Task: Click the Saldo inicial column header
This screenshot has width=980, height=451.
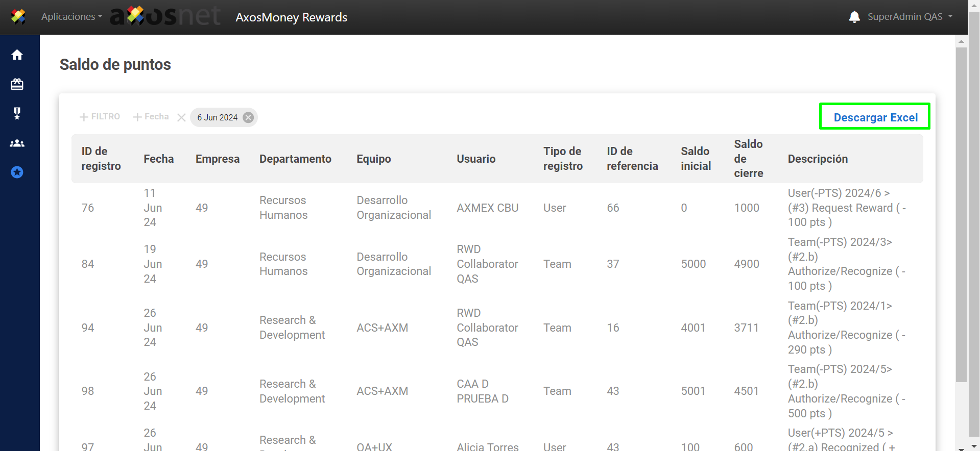Action: coord(695,159)
